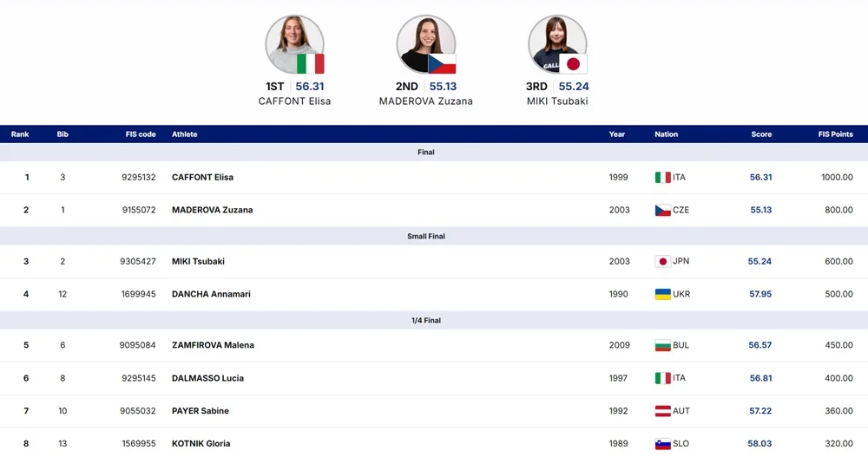Click Elisa Caffont's podium photo
The image size is (868, 457).
pyautogui.click(x=294, y=44)
